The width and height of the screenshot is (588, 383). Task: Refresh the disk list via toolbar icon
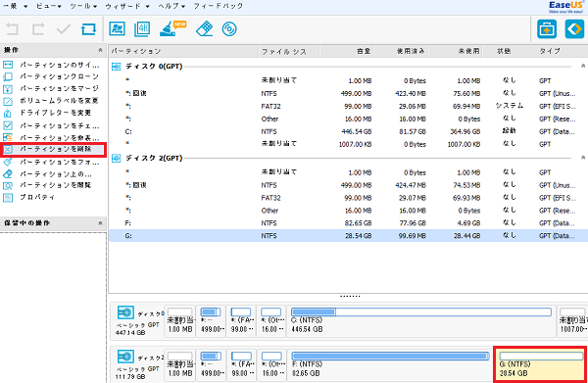pos(88,28)
